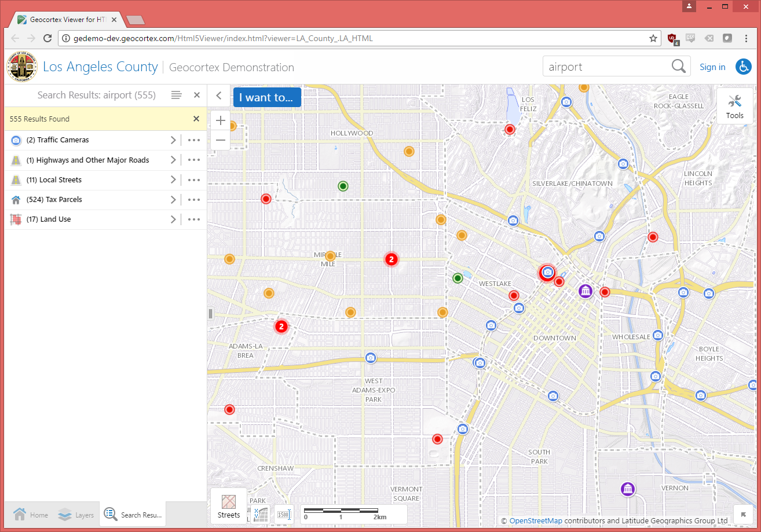This screenshot has height=532, width=761.
Task: Select the purple museum marker near Vernon
Action: click(627, 489)
